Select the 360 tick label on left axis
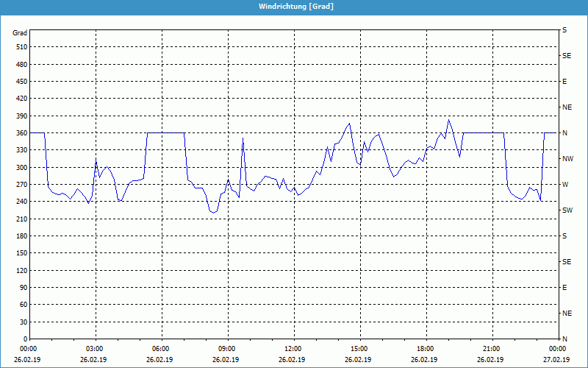The width and height of the screenshot is (588, 368). (x=20, y=133)
